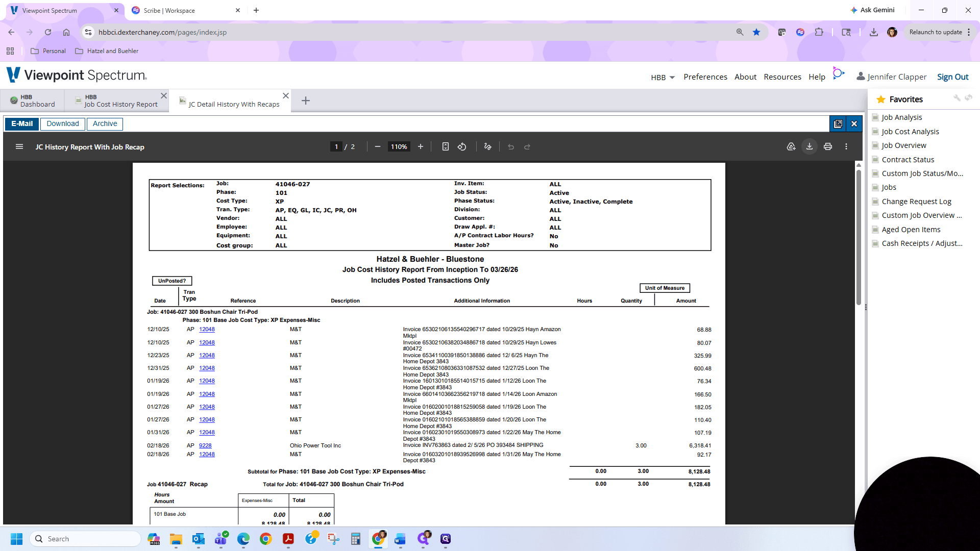Zoom out the PDF with minus icon

pos(378,147)
